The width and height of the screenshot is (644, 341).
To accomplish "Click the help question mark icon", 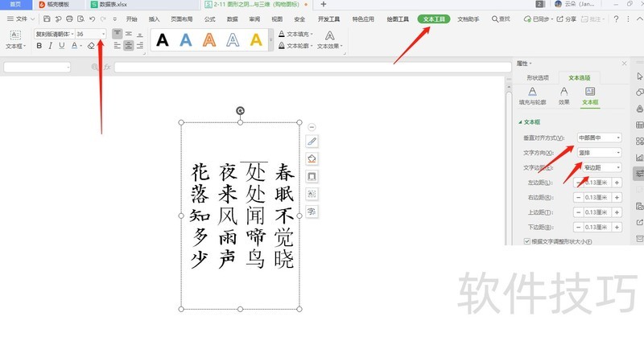I will (x=616, y=18).
